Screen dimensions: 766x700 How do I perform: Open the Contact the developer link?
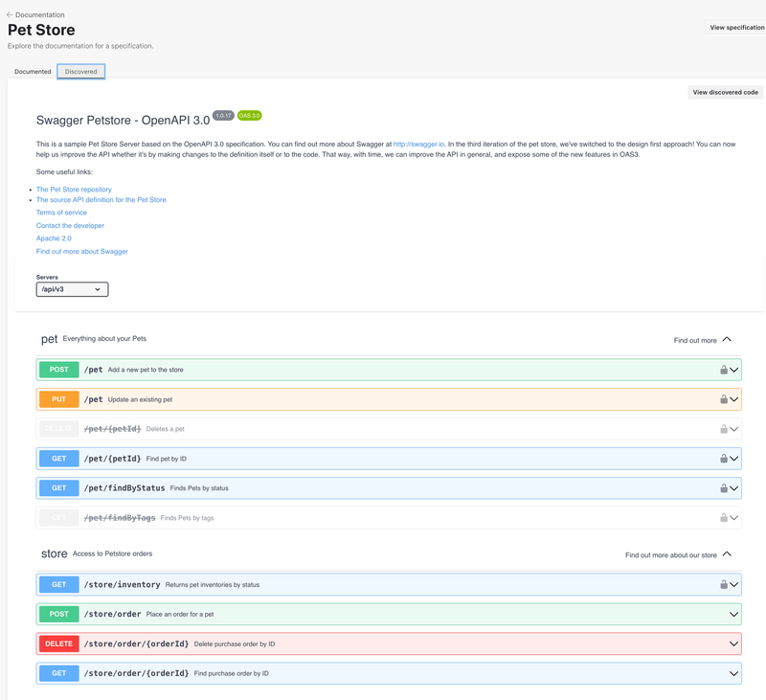pos(70,225)
